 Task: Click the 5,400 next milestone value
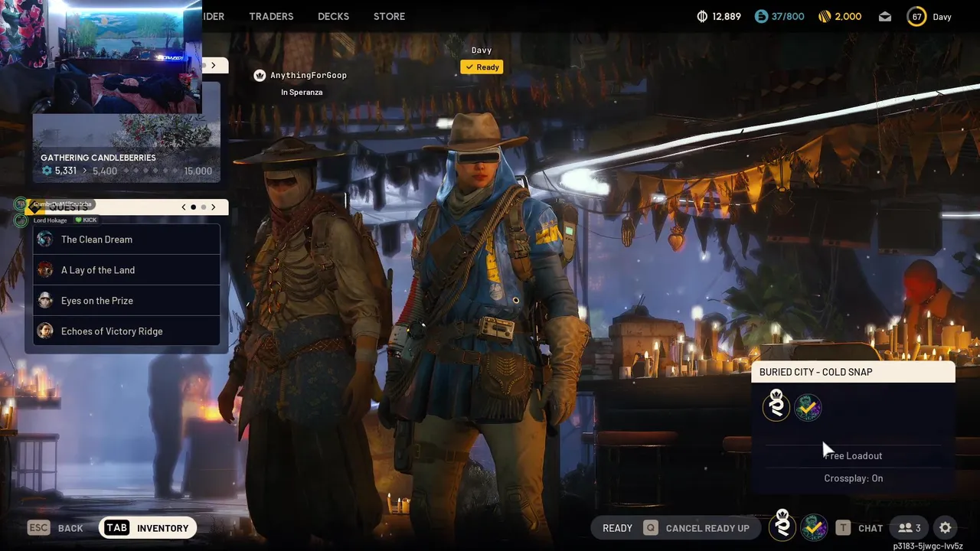105,171
